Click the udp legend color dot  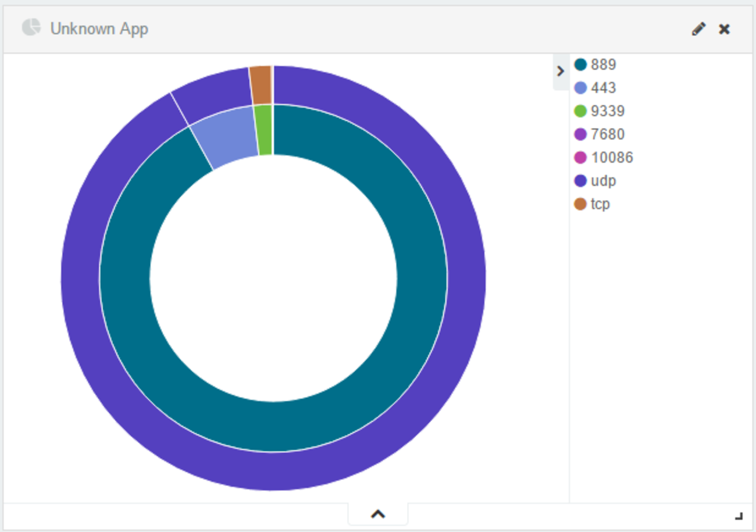580,181
